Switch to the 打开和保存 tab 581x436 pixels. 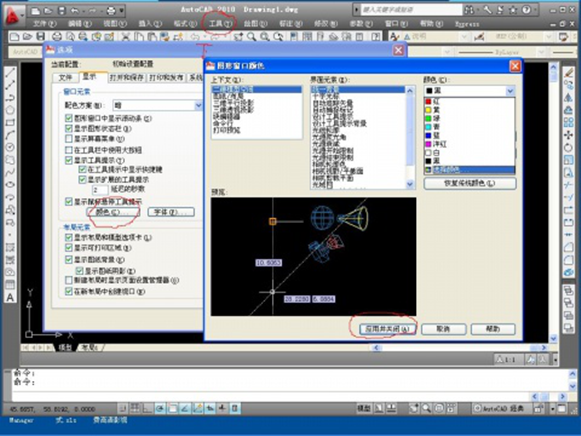point(127,77)
